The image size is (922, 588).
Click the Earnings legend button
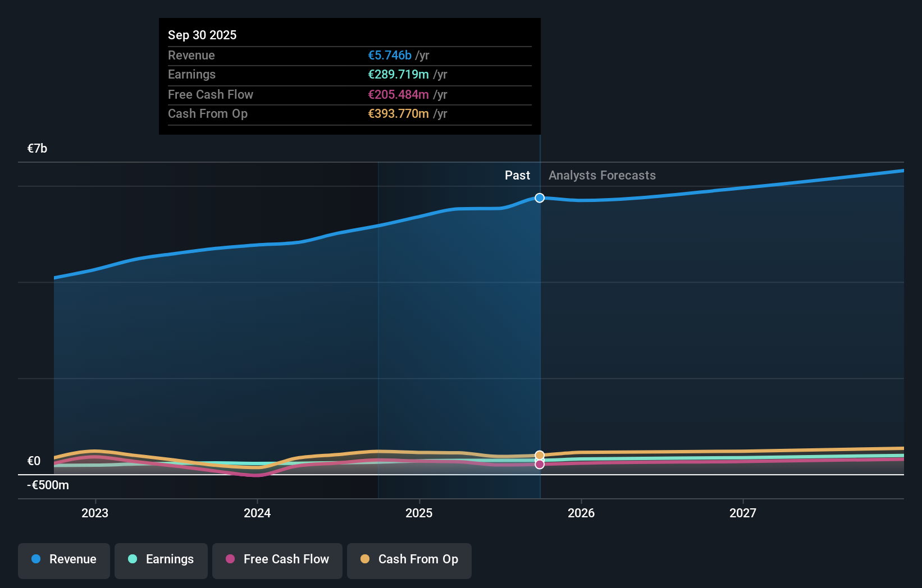click(161, 561)
